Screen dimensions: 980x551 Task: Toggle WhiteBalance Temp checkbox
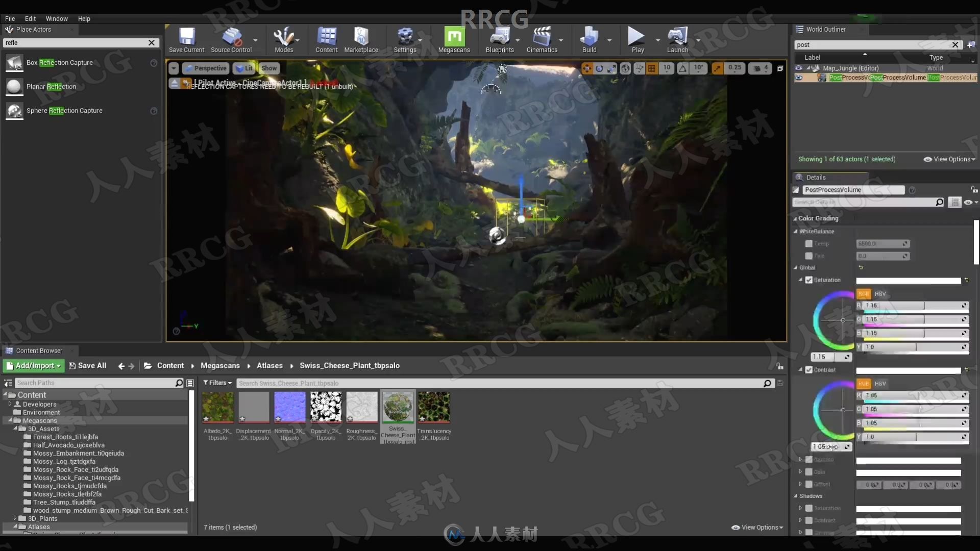(808, 243)
